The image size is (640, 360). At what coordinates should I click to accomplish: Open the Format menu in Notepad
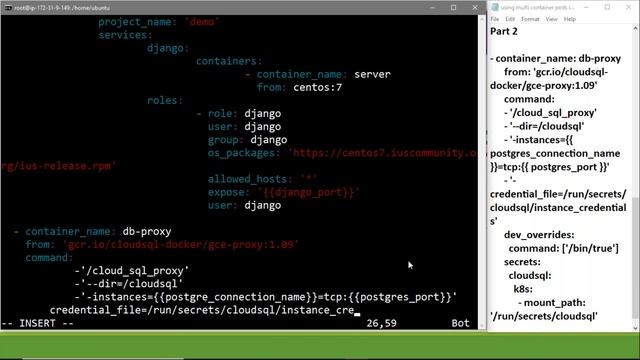point(530,19)
